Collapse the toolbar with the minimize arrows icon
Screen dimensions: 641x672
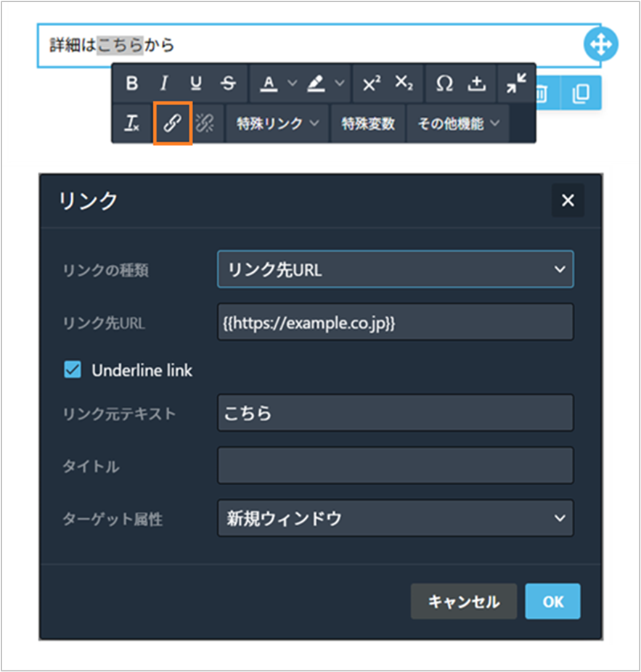(x=516, y=83)
